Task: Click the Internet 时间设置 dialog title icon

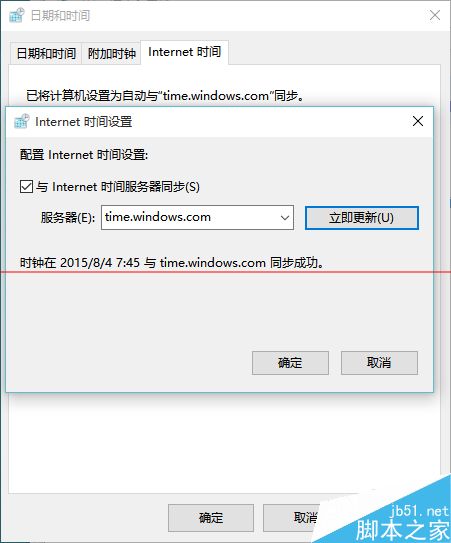Action: 21,121
